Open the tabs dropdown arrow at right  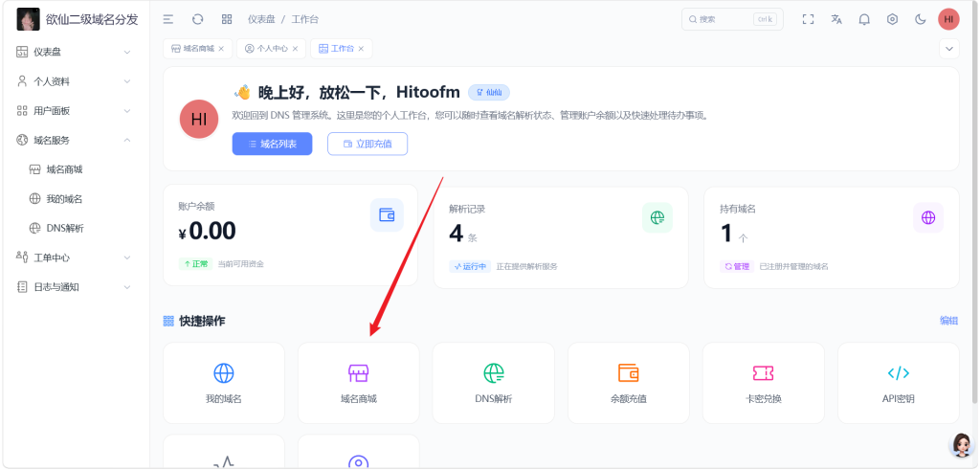(949, 49)
